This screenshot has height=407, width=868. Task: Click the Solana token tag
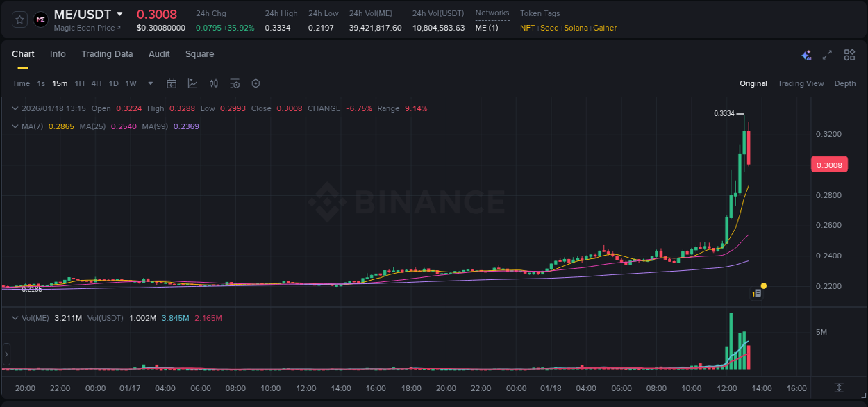coord(576,28)
